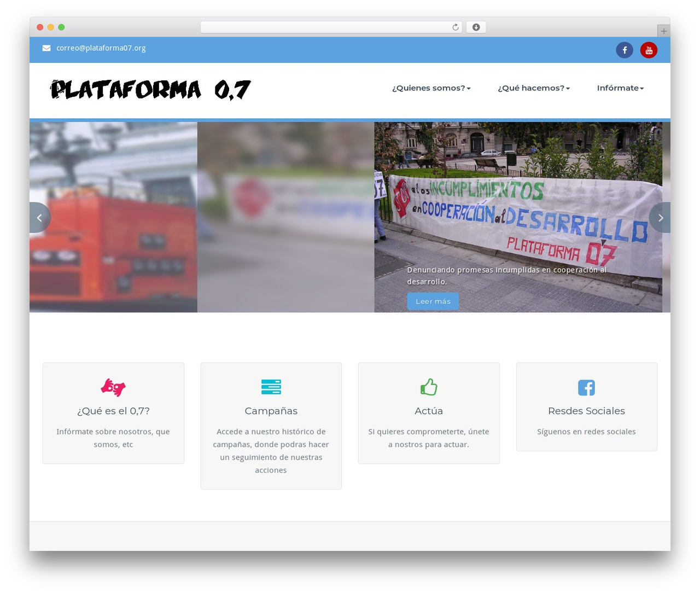Close the browser window red button

pyautogui.click(x=40, y=27)
